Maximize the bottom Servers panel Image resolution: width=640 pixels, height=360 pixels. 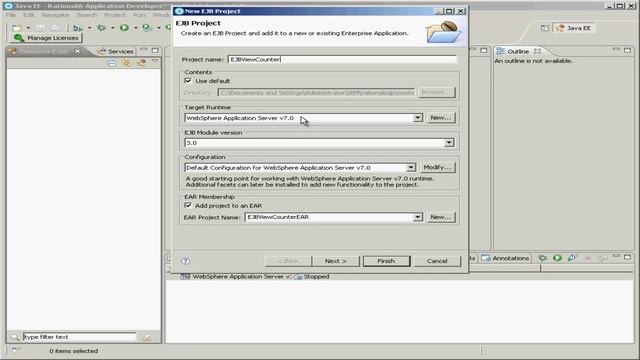[627, 257]
